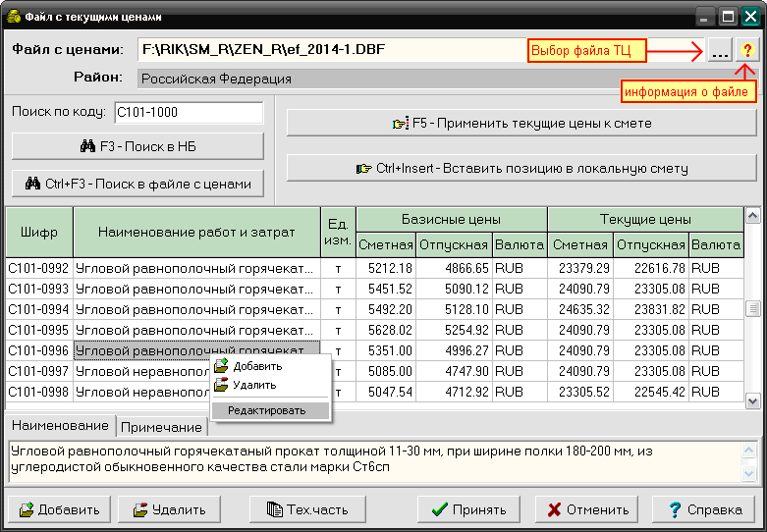Switch to the Наименование tab

tap(60, 425)
